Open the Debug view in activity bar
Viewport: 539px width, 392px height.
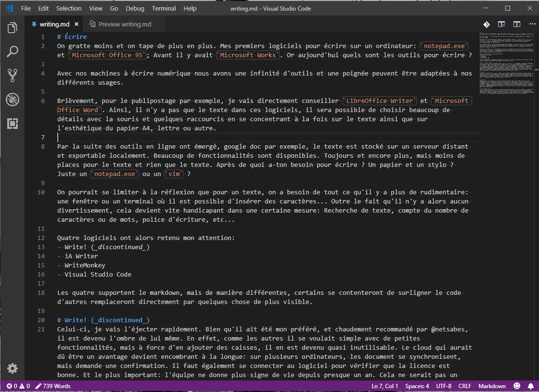coord(13,100)
